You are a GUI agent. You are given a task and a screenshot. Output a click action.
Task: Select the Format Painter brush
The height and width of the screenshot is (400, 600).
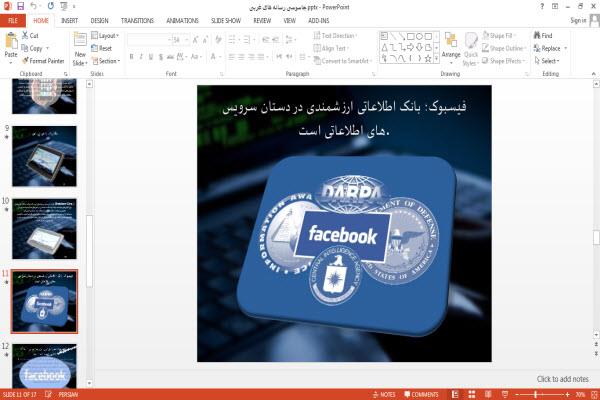(26, 61)
